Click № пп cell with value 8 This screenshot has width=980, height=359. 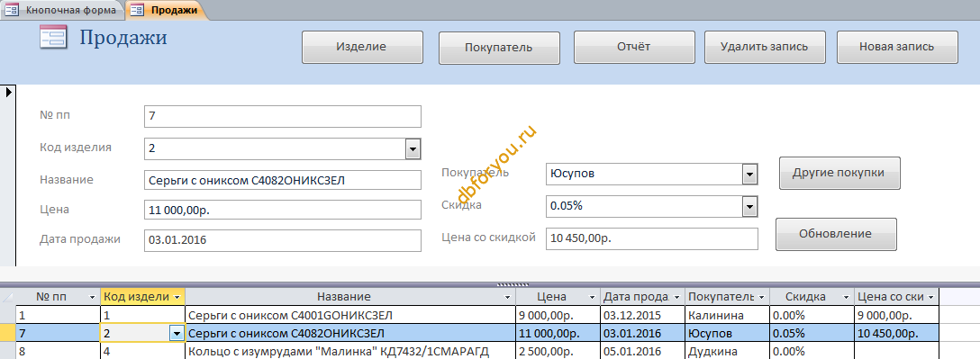click(59, 352)
